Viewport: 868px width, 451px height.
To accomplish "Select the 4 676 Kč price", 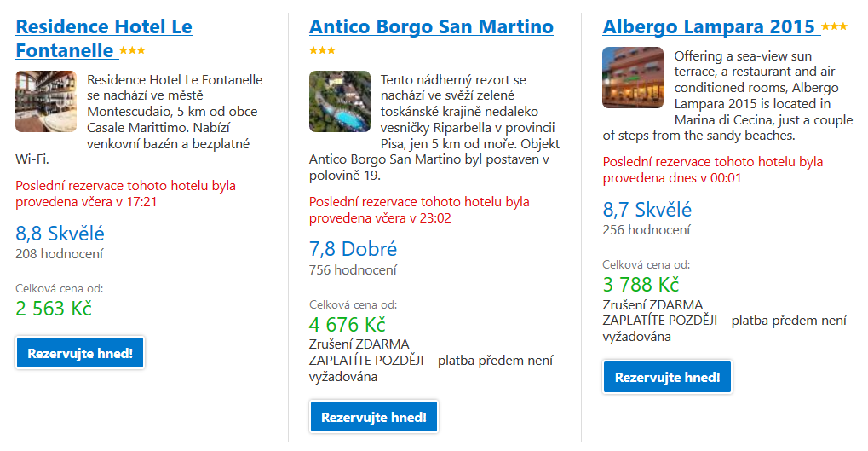I will [x=347, y=324].
